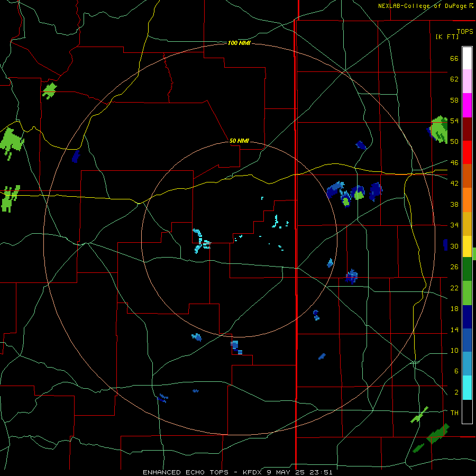This screenshot has width=476, height=476.
Task: Click the 38 value on the legend
Action: tap(454, 205)
